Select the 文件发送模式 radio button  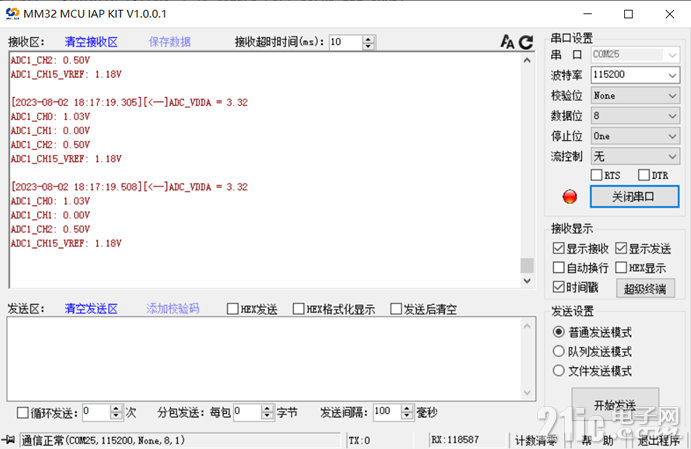click(x=558, y=371)
